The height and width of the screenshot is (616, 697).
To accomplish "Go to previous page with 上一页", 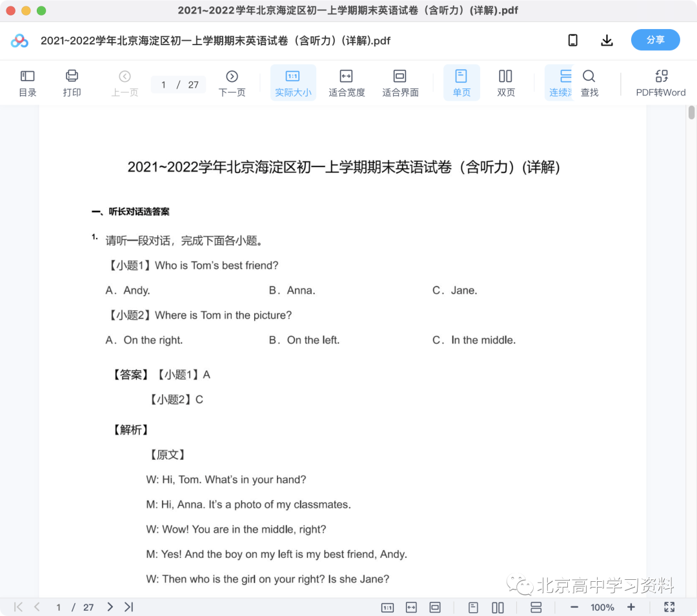I will (125, 83).
